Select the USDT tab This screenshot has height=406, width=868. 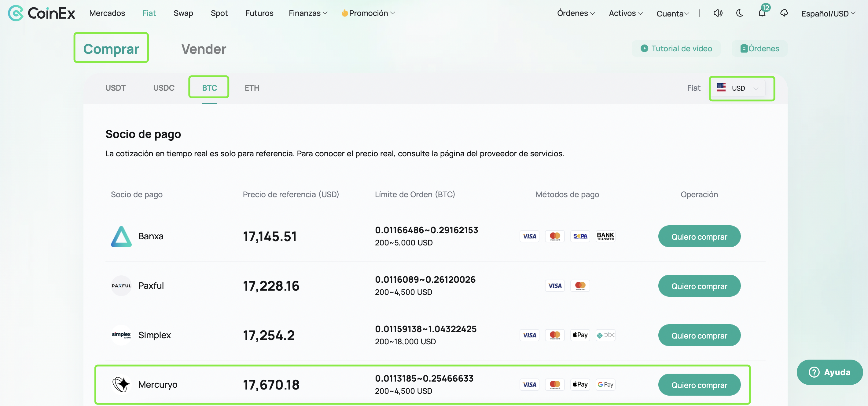tap(115, 88)
